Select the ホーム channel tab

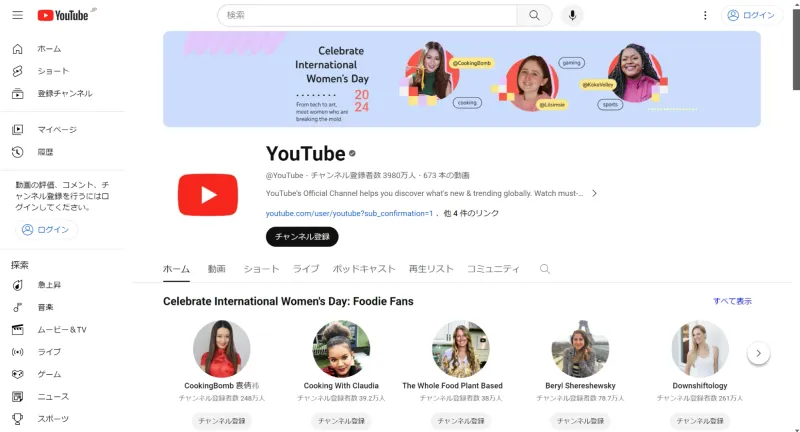(177, 269)
